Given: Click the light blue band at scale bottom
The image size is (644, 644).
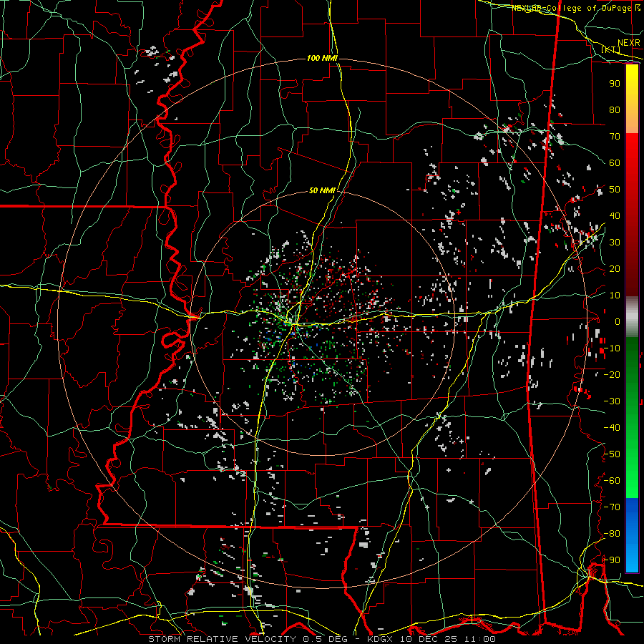Looking at the screenshot, I should (632, 557).
